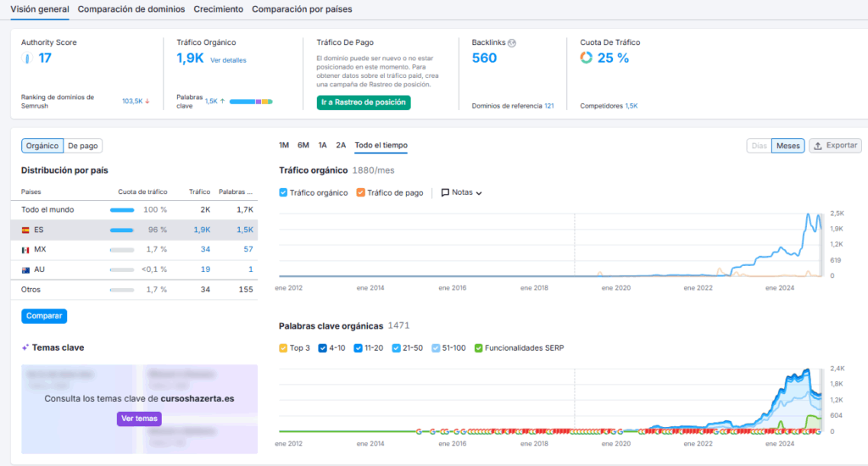The image size is (868, 466).
Task: Select the 6M time range
Action: click(303, 146)
